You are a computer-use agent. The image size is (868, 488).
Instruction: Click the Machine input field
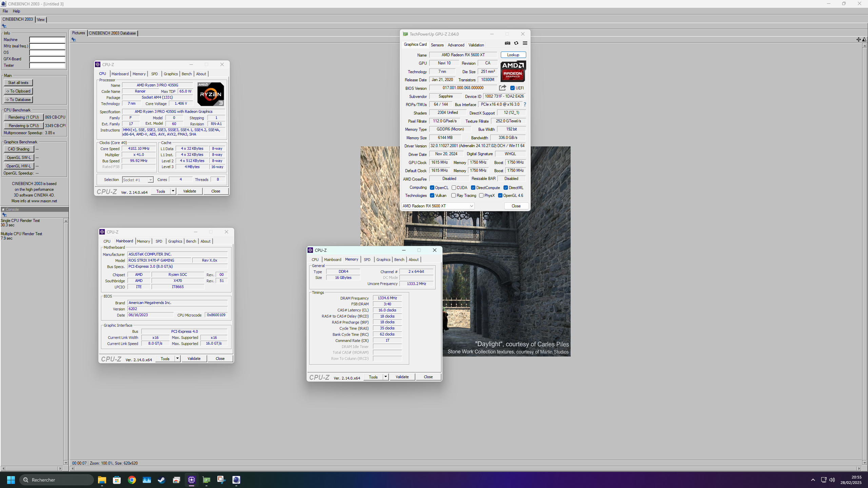tap(47, 40)
